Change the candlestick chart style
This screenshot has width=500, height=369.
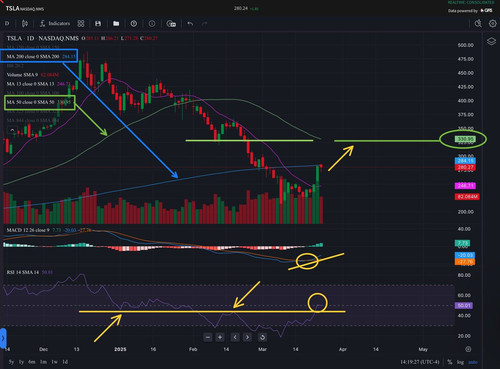(x=25, y=24)
